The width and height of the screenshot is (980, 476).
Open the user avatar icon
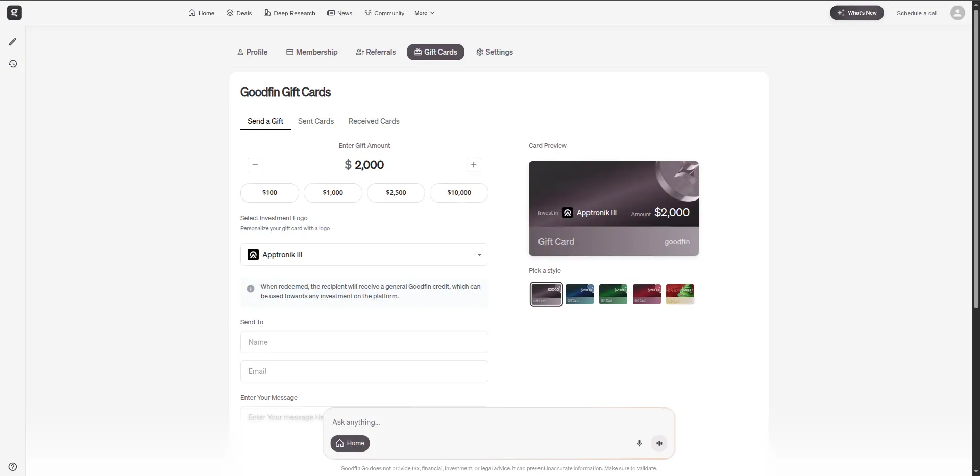[958, 13]
